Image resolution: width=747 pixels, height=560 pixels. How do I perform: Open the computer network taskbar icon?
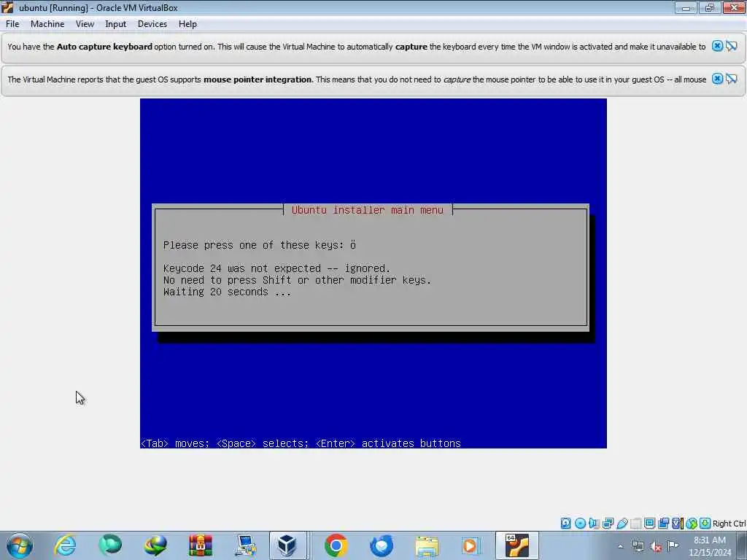pyautogui.click(x=246, y=545)
